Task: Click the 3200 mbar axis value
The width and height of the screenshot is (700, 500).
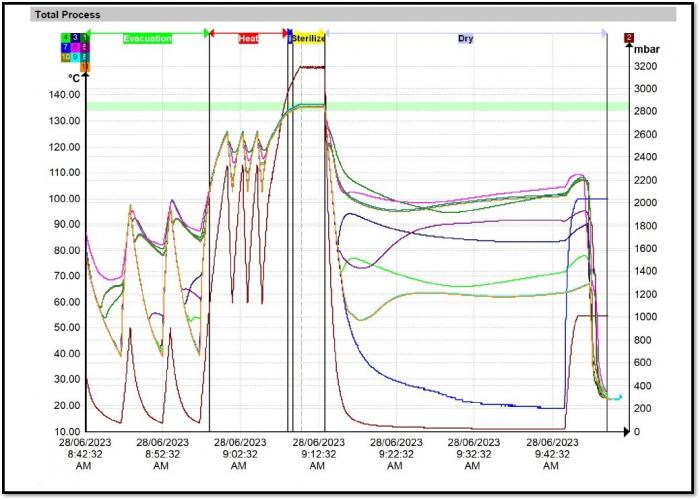Action: pos(646,67)
